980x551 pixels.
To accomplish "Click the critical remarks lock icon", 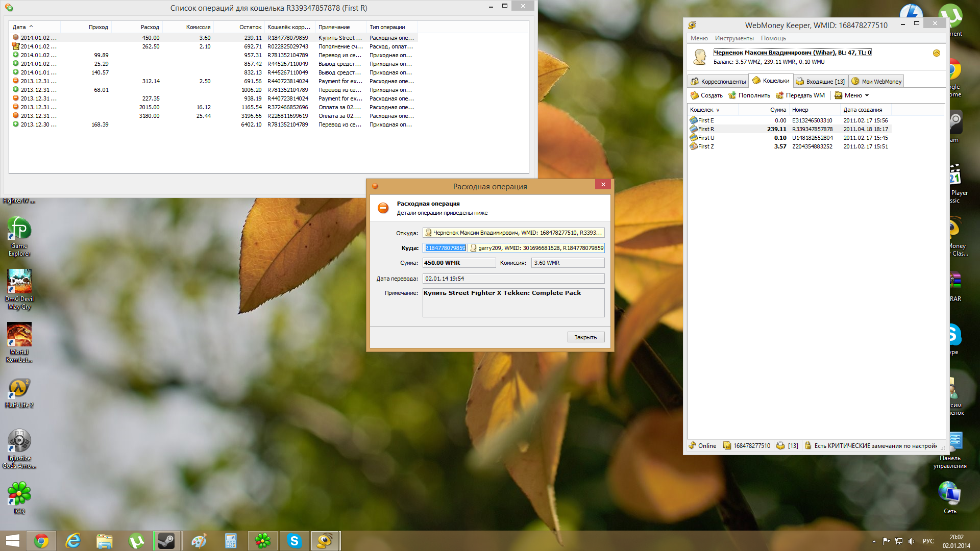I will (807, 445).
